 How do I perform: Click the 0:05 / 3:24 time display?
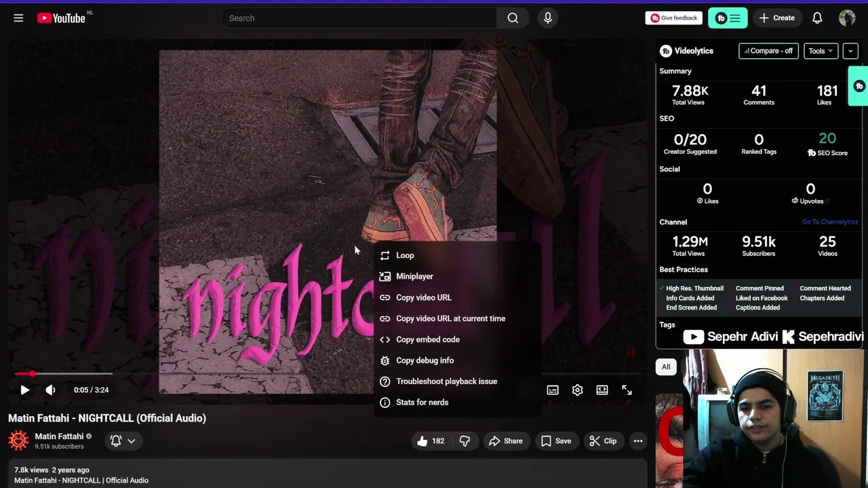(x=91, y=390)
